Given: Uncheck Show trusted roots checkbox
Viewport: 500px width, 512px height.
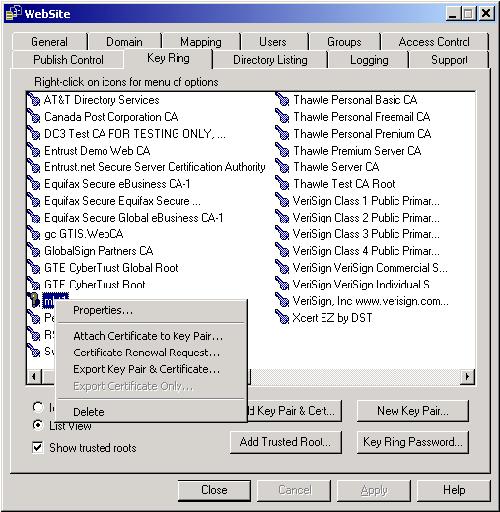Looking at the screenshot, I should pos(38,447).
